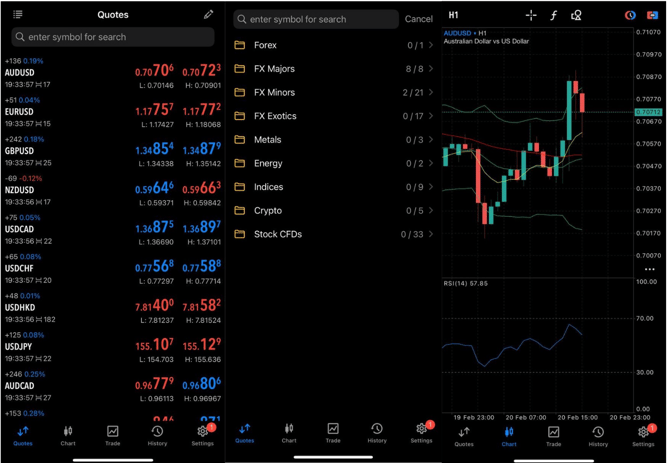The width and height of the screenshot is (667, 463).
Task: Tap the new order icon at top right of chart
Action: (x=652, y=15)
